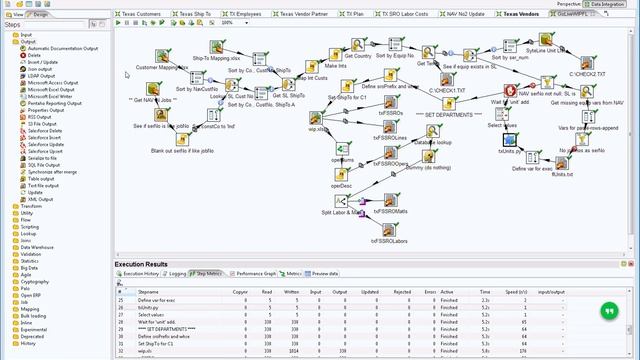Screen dimensions: 640x360
Task: Toggle the execution results pane icon
Action: pos(211,23)
